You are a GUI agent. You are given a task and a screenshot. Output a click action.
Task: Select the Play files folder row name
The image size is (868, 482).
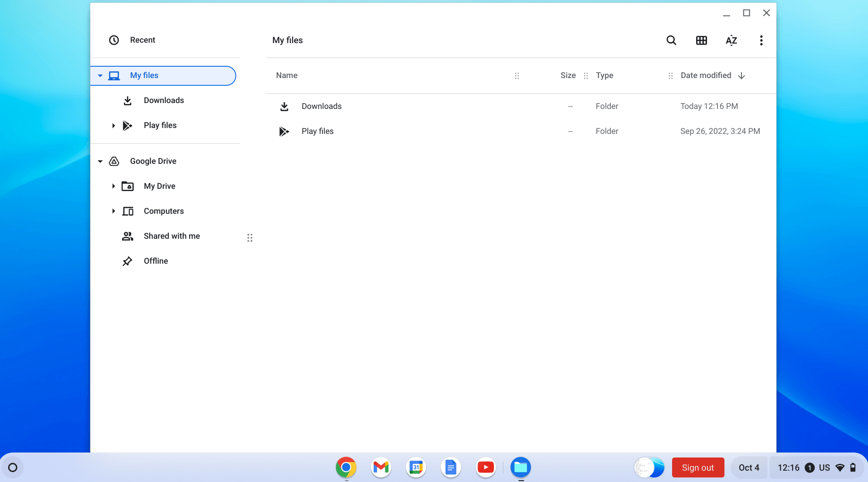point(317,131)
